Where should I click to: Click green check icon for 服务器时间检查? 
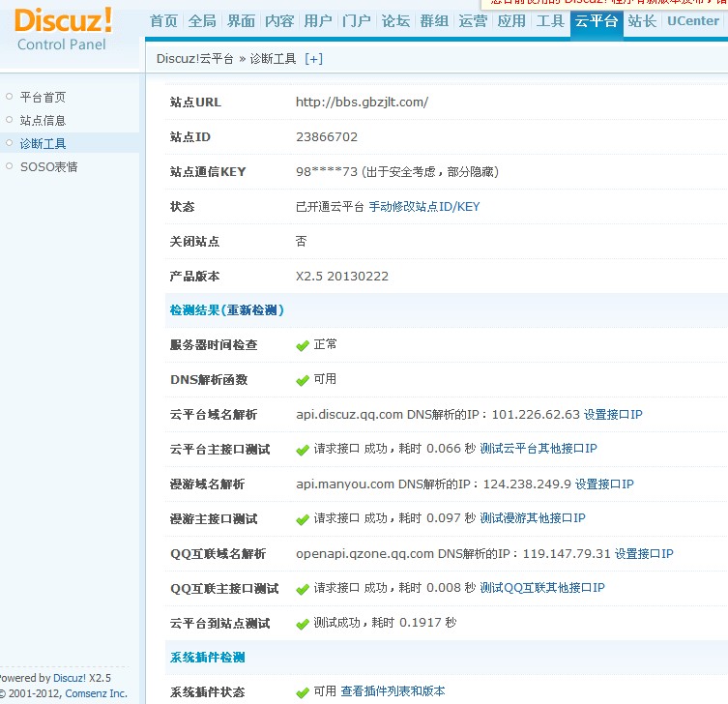(x=303, y=345)
